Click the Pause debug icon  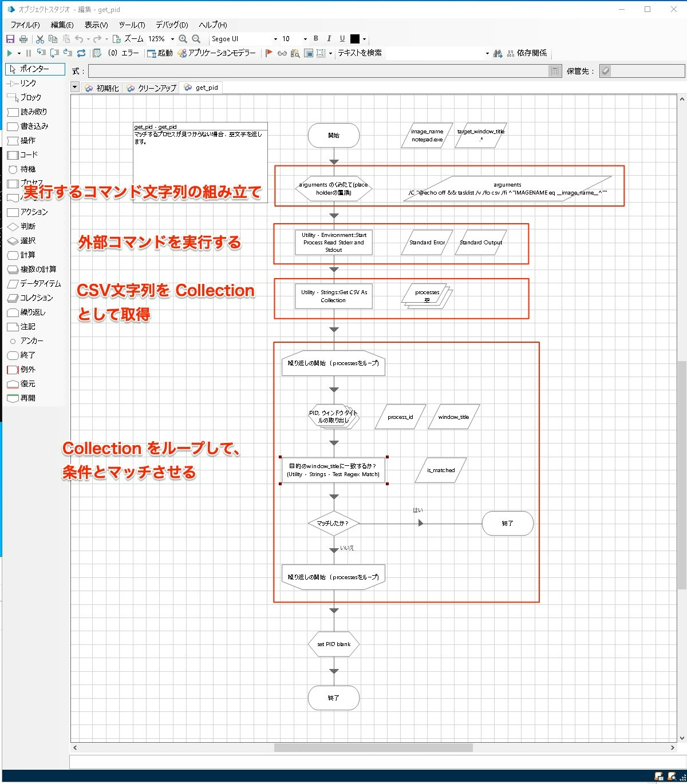tap(28, 53)
